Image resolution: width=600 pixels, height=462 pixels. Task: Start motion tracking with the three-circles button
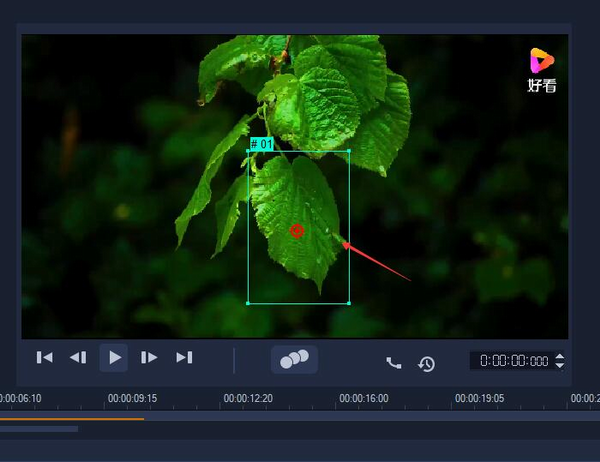coord(294,359)
